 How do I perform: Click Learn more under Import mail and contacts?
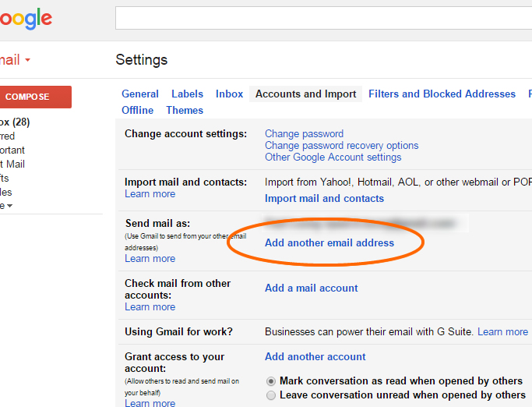(x=150, y=193)
